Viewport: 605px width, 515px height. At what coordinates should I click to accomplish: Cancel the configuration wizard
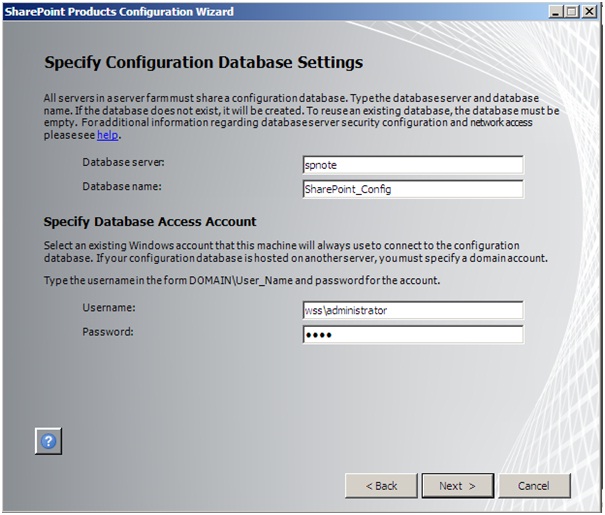pyautogui.click(x=534, y=486)
